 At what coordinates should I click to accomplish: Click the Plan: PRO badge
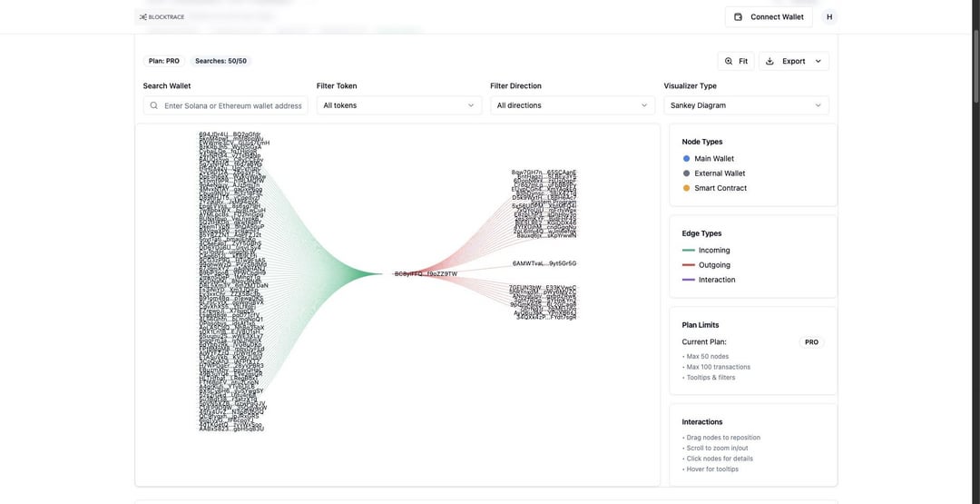(x=164, y=61)
